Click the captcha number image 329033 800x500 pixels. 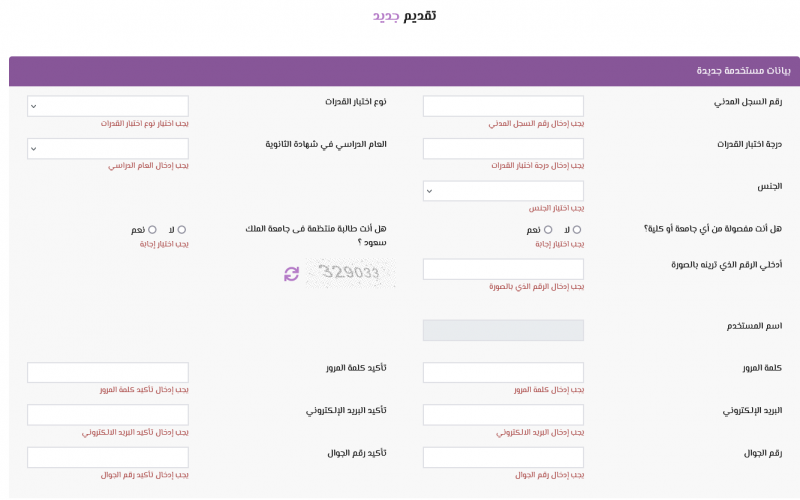point(350,273)
